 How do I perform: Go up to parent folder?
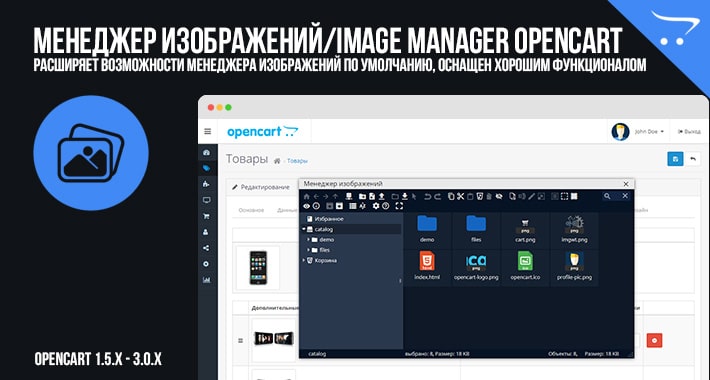pos(336,196)
